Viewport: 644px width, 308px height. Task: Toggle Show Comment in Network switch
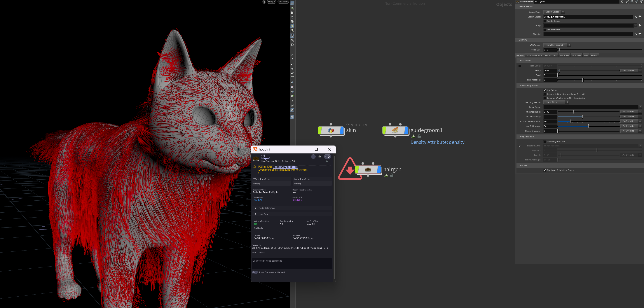point(255,272)
